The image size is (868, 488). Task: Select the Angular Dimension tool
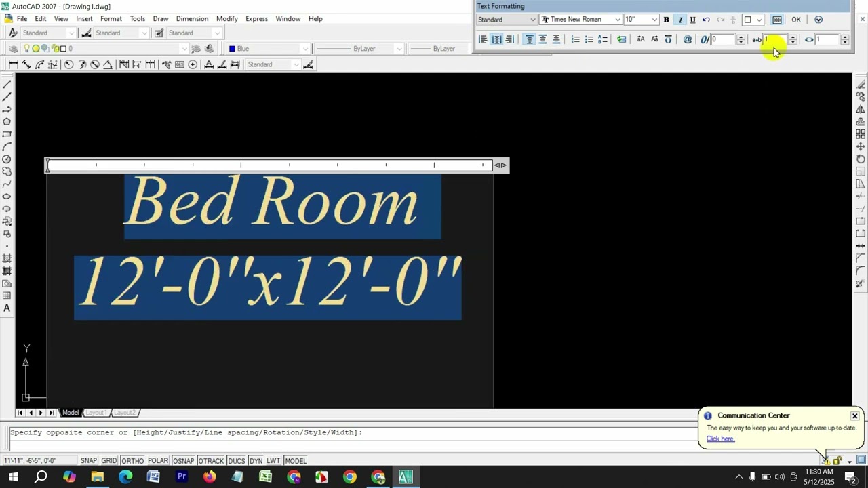pyautogui.click(x=108, y=64)
